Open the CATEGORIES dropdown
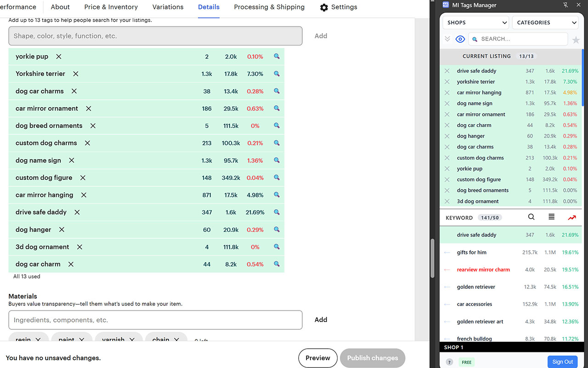The width and height of the screenshot is (588, 368). point(545,23)
